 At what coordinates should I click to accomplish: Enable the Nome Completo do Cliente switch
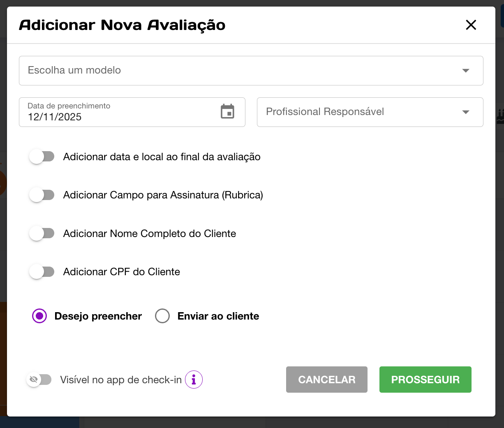pyautogui.click(x=42, y=233)
